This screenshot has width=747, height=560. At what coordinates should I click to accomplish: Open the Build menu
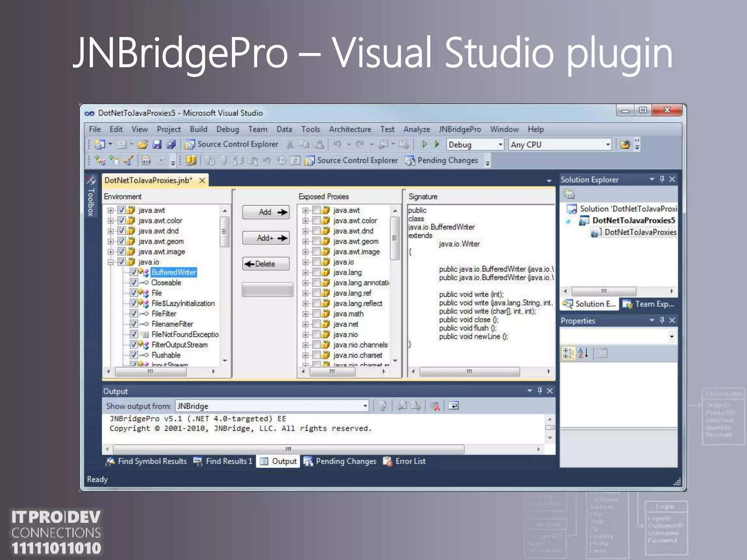coord(198,129)
